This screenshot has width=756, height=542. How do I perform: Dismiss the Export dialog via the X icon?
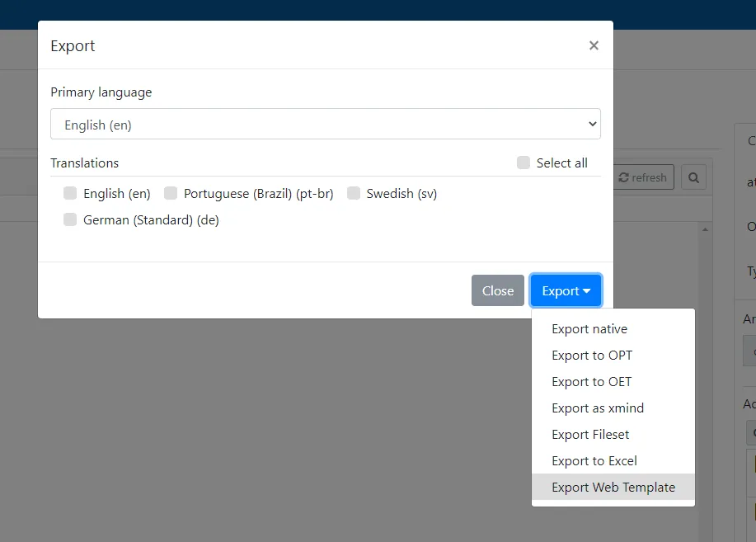click(x=593, y=45)
